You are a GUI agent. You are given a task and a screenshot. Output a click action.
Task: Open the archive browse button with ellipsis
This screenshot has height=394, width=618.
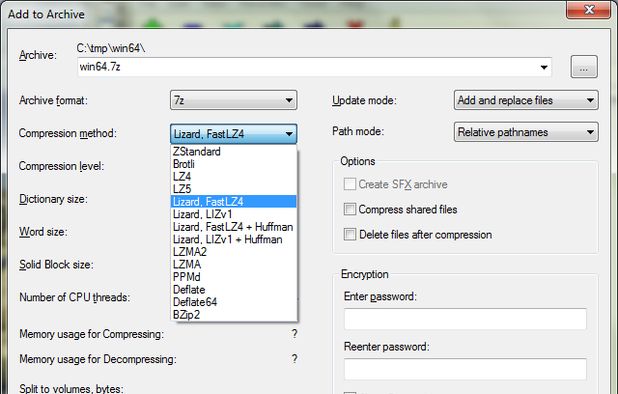pos(584,67)
